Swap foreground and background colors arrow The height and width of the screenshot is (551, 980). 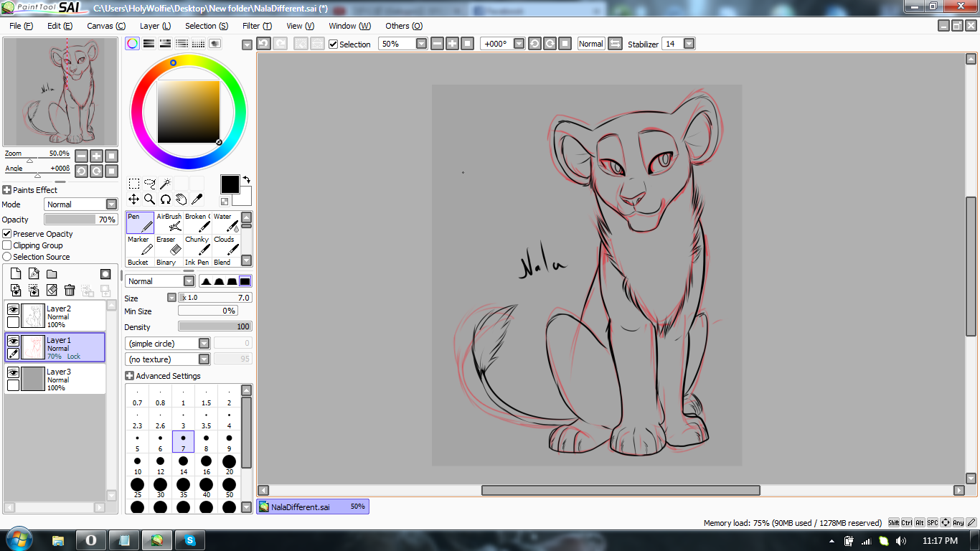pyautogui.click(x=246, y=180)
